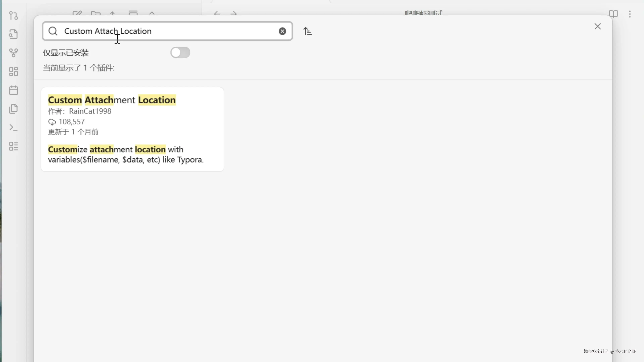Open the canvas grid sidebar icon

coord(13,71)
